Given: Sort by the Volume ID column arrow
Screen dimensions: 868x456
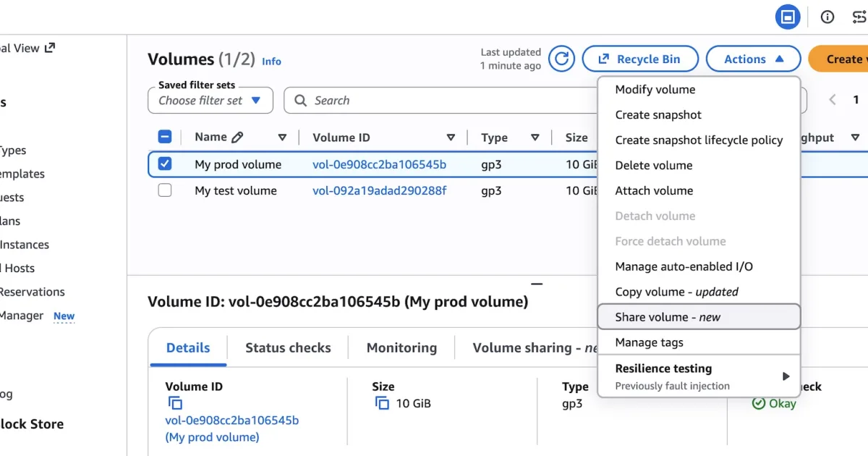Looking at the screenshot, I should click(x=451, y=138).
